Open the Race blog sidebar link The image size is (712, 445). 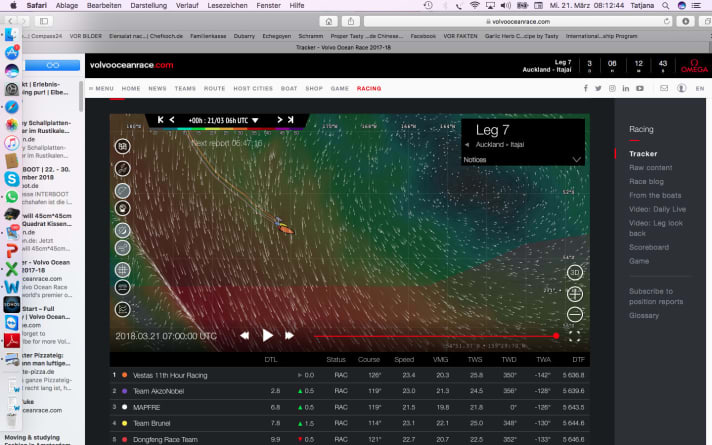pos(646,181)
